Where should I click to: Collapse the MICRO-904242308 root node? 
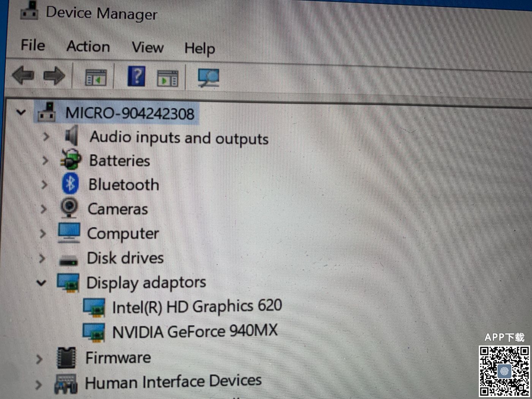(21, 112)
